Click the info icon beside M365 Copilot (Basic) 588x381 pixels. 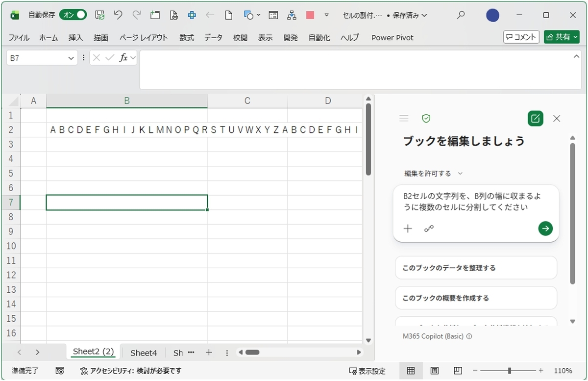point(469,337)
